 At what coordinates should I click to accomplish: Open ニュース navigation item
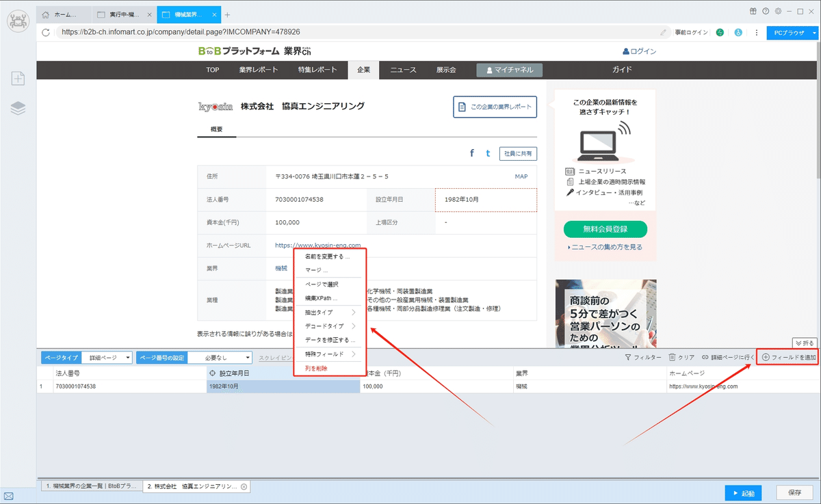pyautogui.click(x=403, y=70)
